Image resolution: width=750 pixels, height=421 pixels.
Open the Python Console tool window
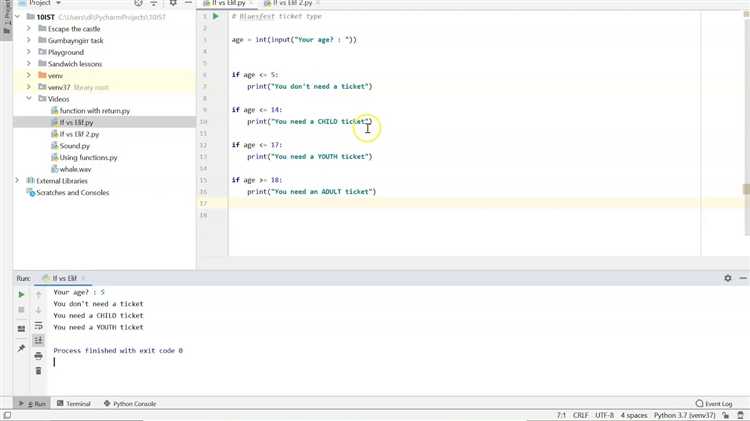[x=130, y=404]
